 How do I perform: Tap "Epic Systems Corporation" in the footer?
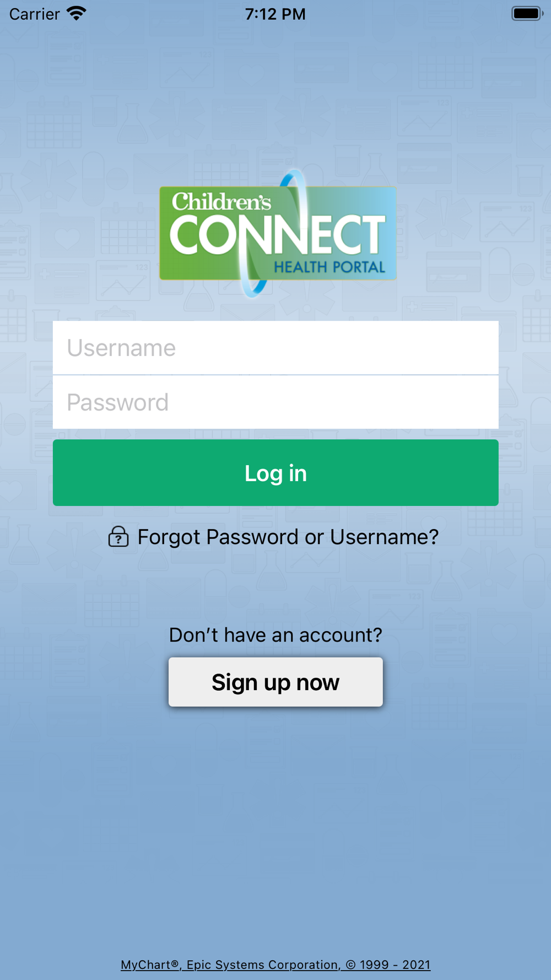pyautogui.click(x=263, y=965)
